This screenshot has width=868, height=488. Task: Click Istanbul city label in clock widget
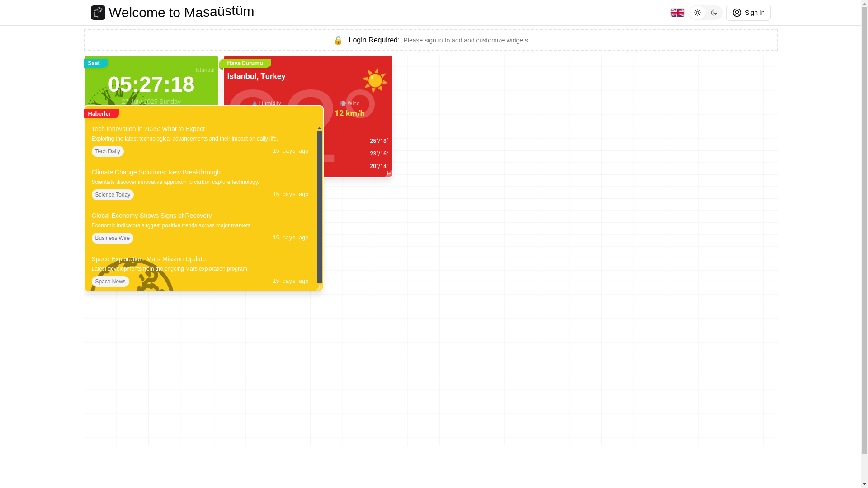(205, 70)
